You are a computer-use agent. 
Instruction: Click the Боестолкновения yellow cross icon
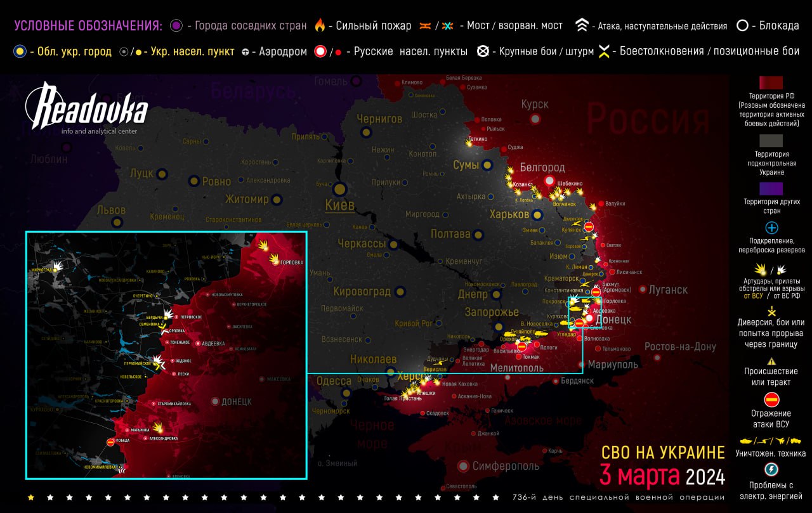pyautogui.click(x=605, y=52)
